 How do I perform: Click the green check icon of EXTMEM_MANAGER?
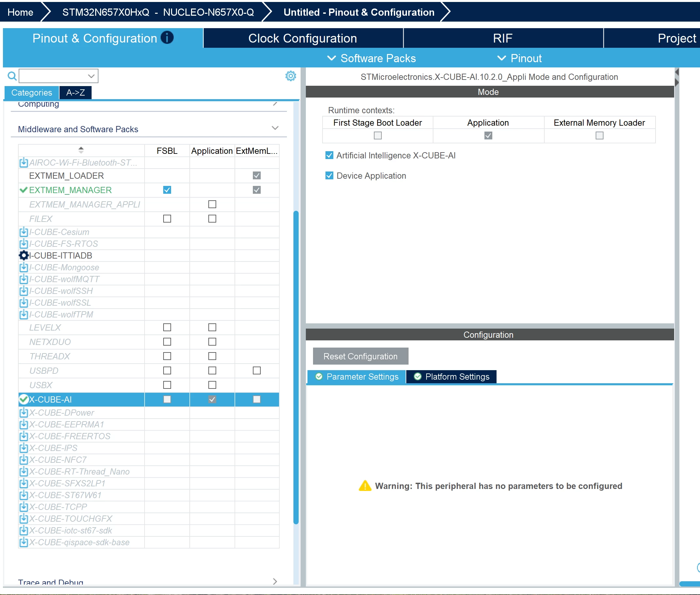pyautogui.click(x=24, y=190)
